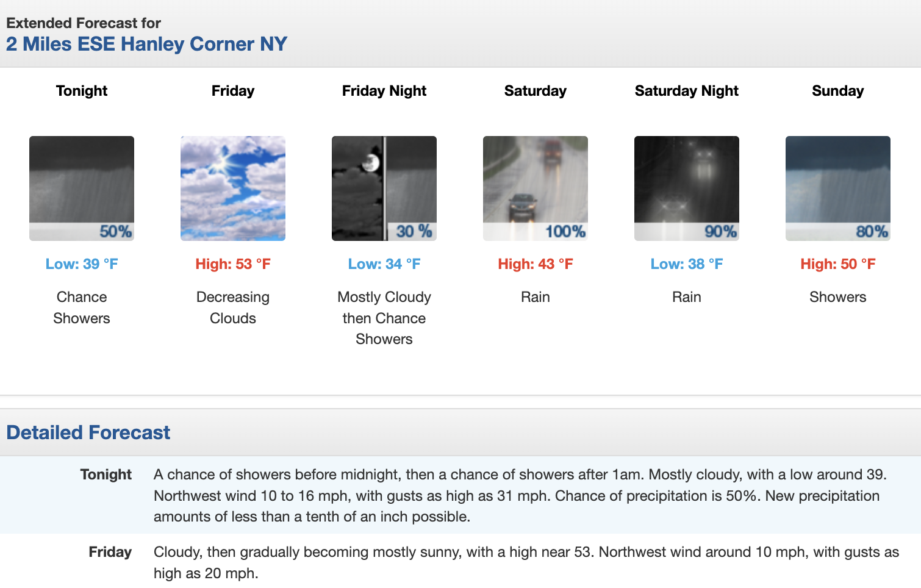The height and width of the screenshot is (588, 921).
Task: Click Friday's decreasing clouds weather icon
Action: (233, 188)
